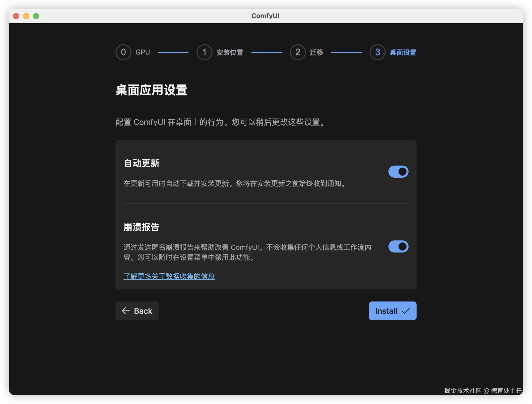The width and height of the screenshot is (532, 404).
Task: Go to the 迁移 step label
Action: point(316,52)
